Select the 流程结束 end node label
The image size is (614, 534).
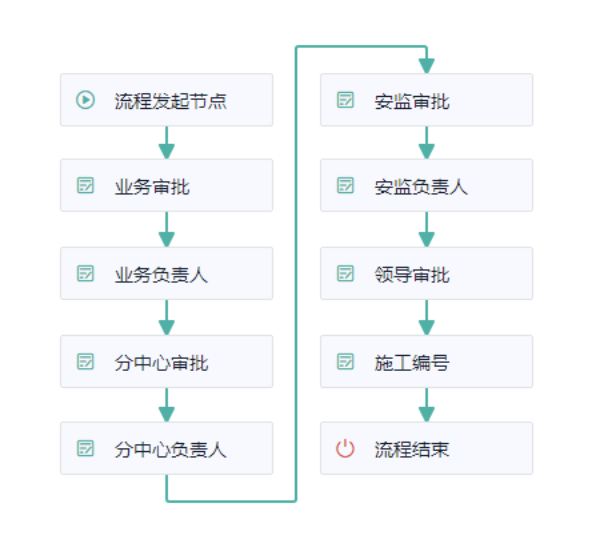coord(412,449)
